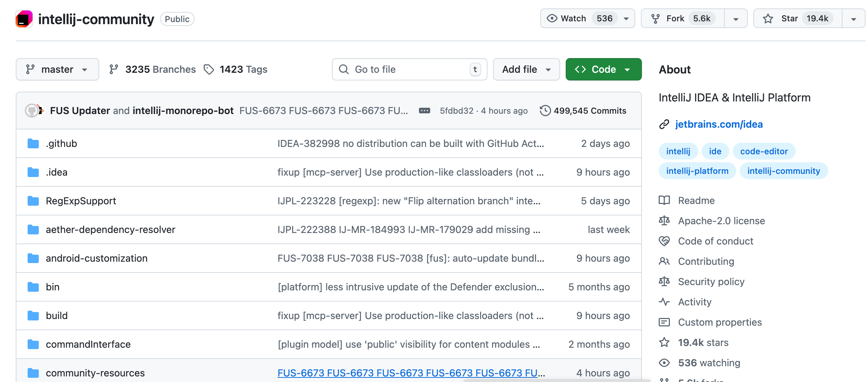
Task: Open the green Code menu
Action: 603,69
